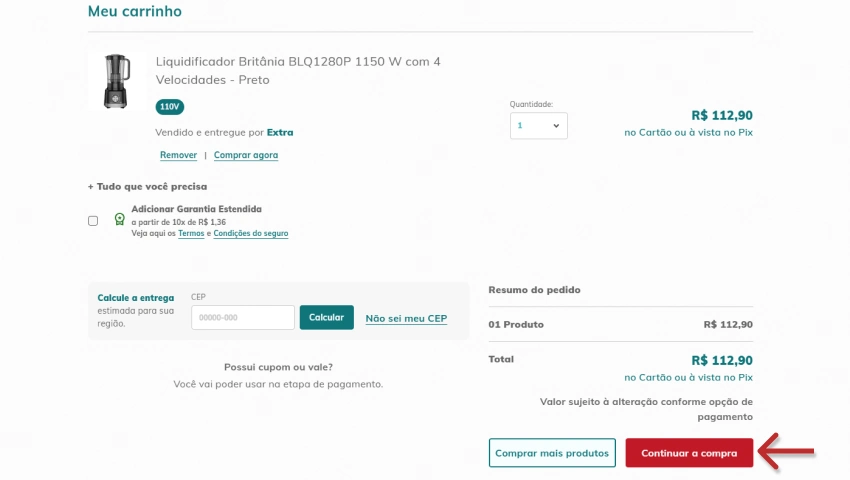Viewport: 850px width, 480px height.
Task: Enable the Garantia Estendida checkbox
Action: click(93, 221)
